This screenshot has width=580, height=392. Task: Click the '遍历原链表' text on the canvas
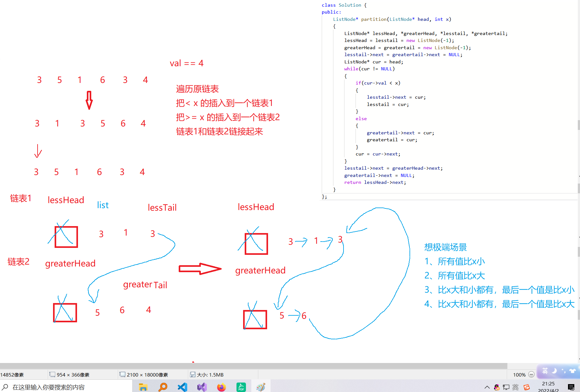197,89
